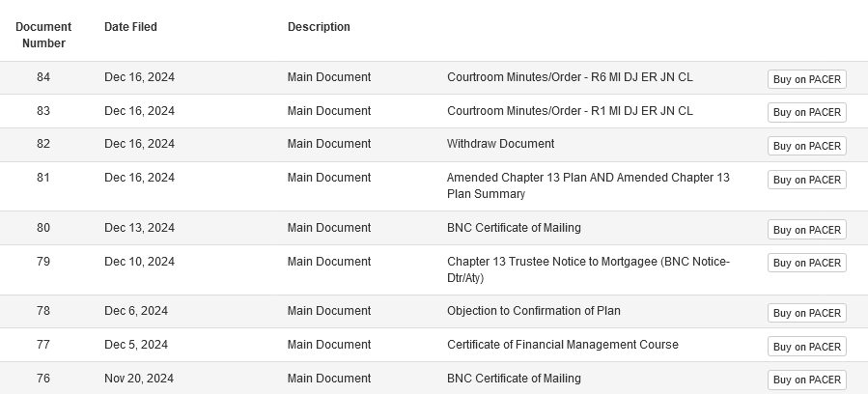Click the Withdraw Document description

(500, 144)
